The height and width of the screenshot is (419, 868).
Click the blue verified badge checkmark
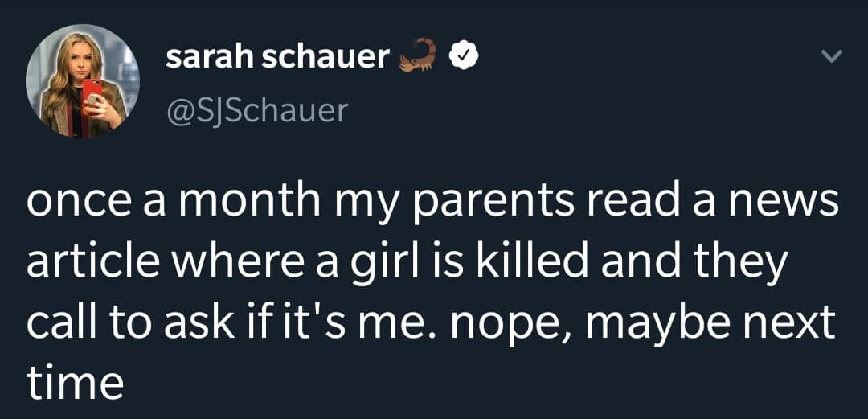pyautogui.click(x=465, y=55)
